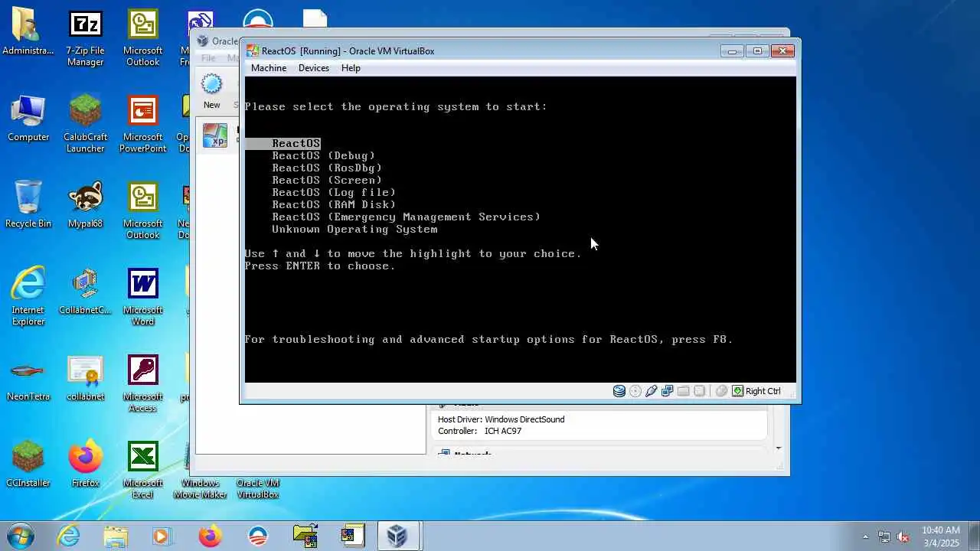The height and width of the screenshot is (551, 980).
Task: Click the ReactOS (Debug) boot entry
Action: [324, 155]
